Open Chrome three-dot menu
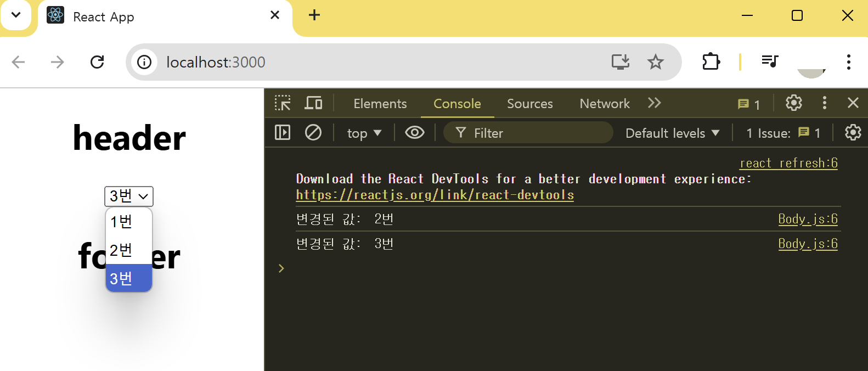Image resolution: width=868 pixels, height=371 pixels. click(848, 61)
